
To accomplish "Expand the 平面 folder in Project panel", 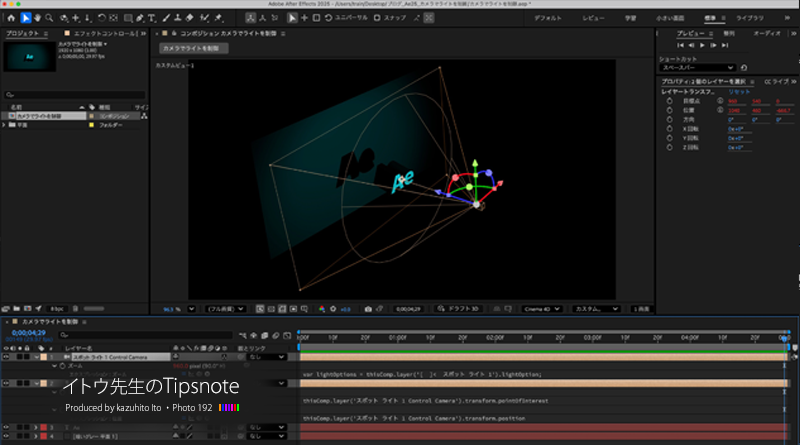I will 5,125.
